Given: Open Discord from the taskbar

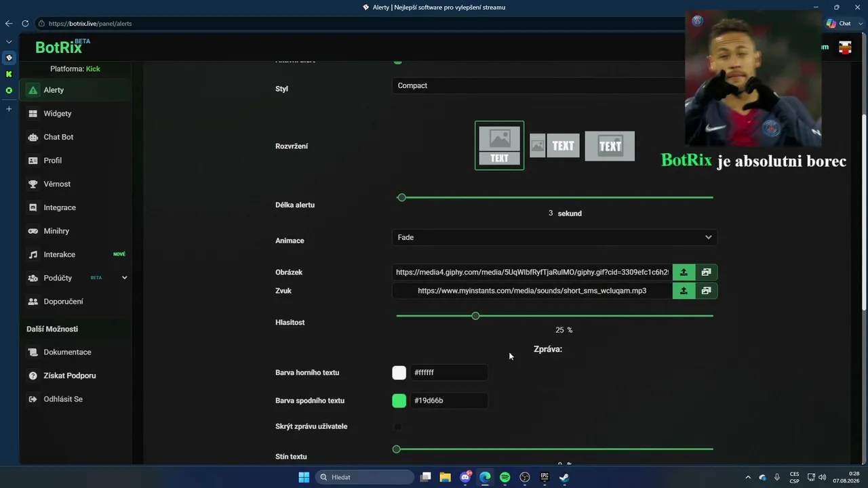Looking at the screenshot, I should tap(466, 477).
